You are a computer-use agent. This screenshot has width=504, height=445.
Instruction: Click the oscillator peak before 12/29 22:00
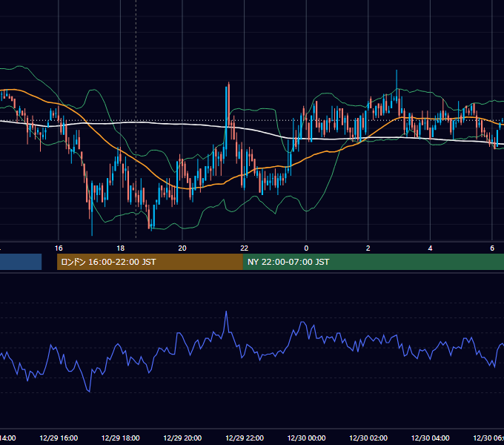coord(226,311)
